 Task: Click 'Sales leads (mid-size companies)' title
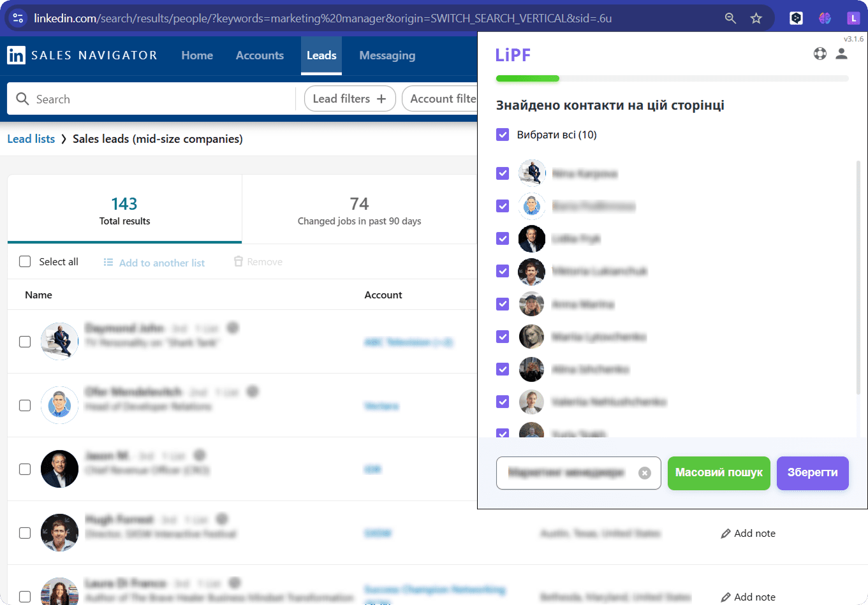(158, 139)
